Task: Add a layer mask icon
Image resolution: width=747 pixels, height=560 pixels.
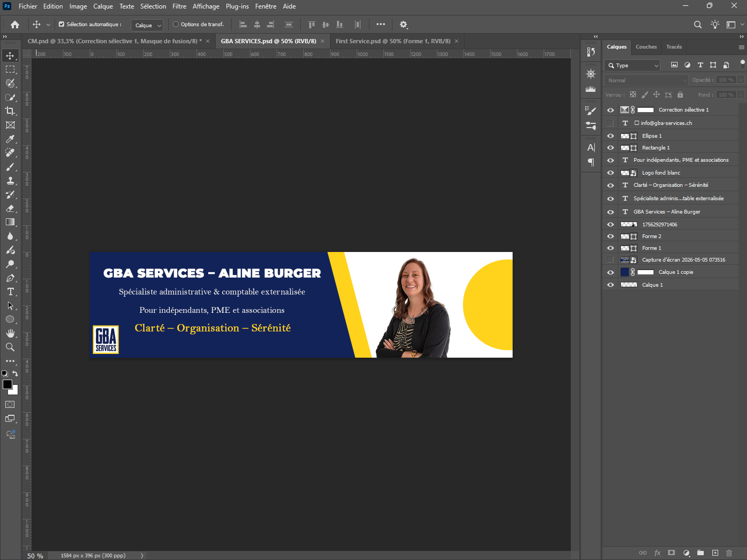Action: click(672, 553)
